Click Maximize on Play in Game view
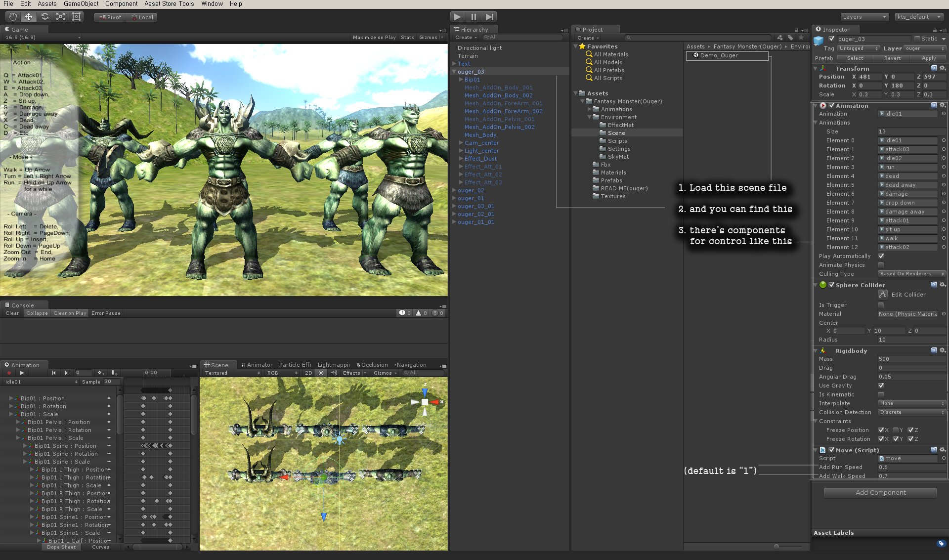The height and width of the screenshot is (560, 949). 374,38
